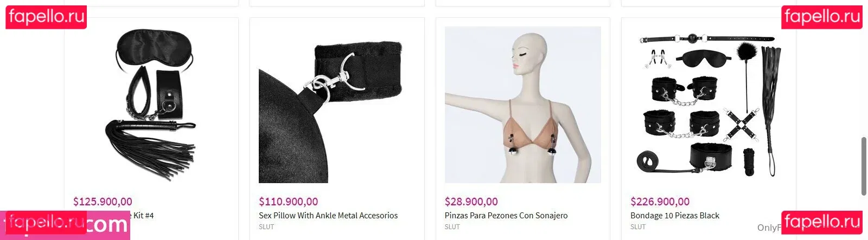868x240 pixels.
Task: Click the vertical page scrollbar thumb
Action: click(864, 166)
